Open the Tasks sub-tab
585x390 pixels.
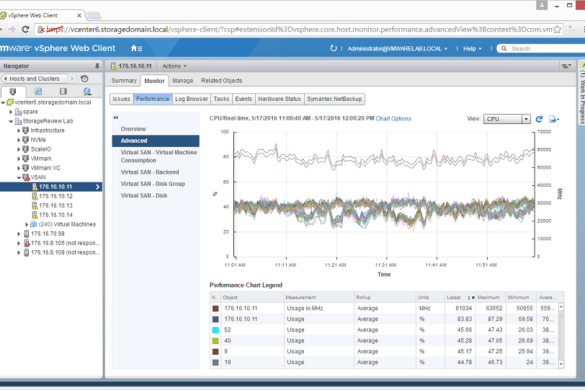pyautogui.click(x=221, y=99)
